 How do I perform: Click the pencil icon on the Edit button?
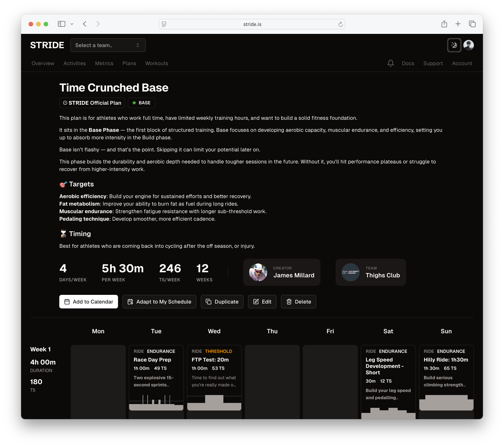[256, 301]
